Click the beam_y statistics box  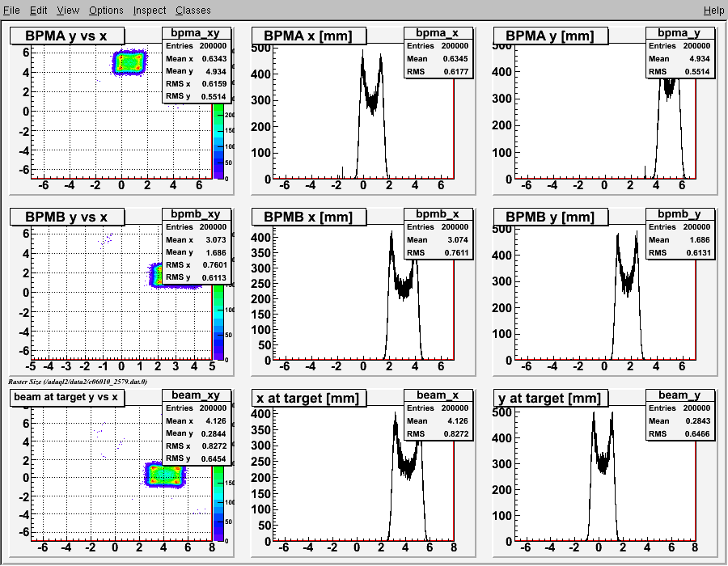[679, 414]
